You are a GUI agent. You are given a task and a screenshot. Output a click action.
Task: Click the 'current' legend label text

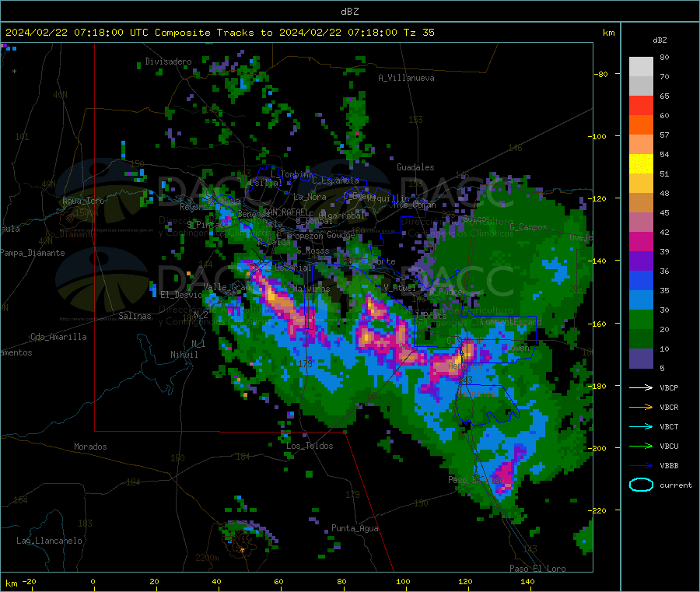pos(675,485)
